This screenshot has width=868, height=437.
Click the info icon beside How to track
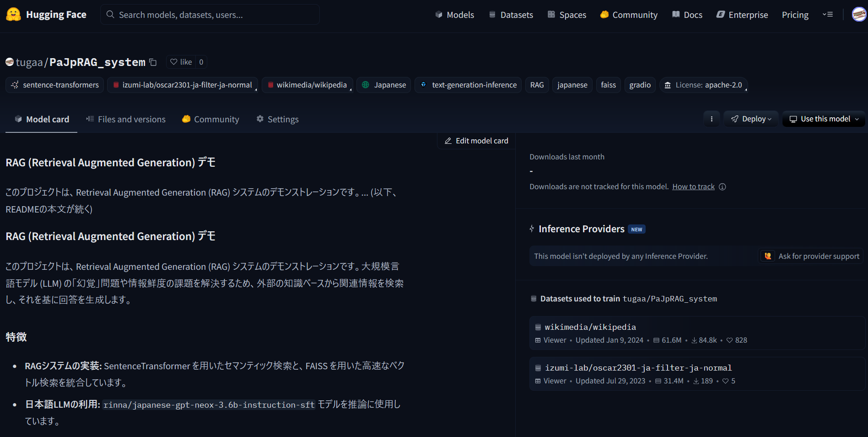pyautogui.click(x=722, y=187)
